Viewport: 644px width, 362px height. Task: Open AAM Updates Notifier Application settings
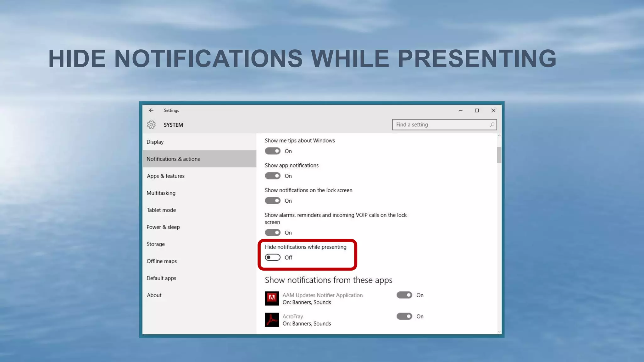click(323, 295)
